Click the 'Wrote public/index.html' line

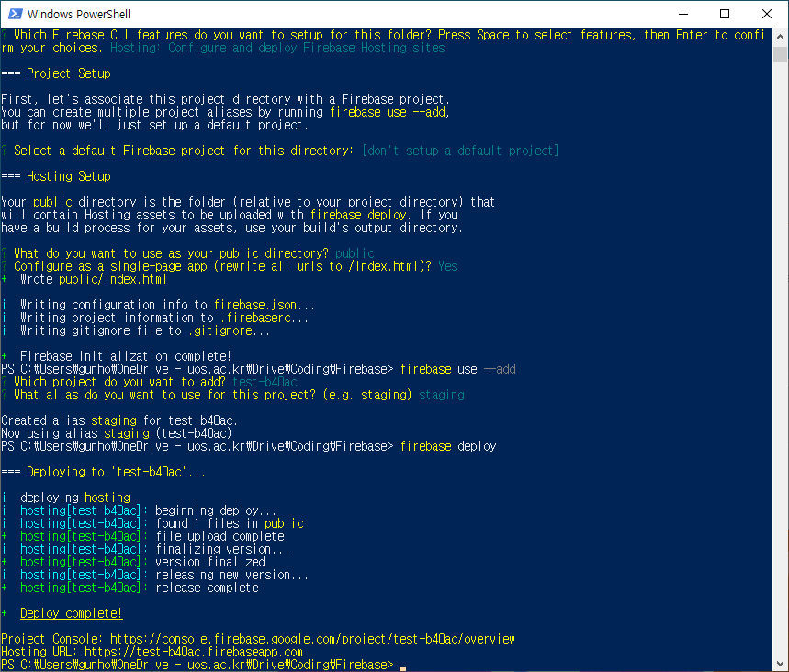[x=93, y=279]
